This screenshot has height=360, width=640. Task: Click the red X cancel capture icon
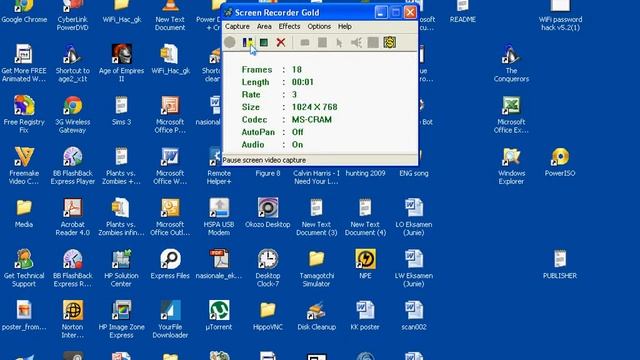point(281,42)
